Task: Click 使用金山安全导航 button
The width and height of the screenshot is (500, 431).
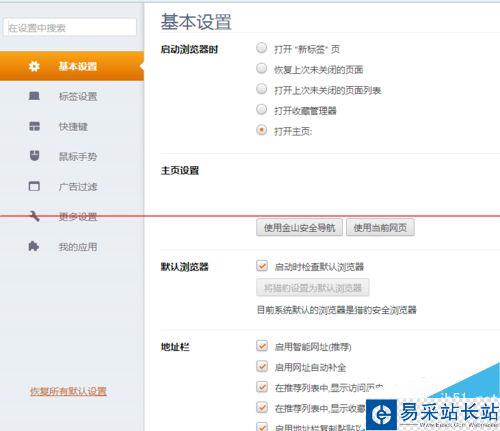Action: pyautogui.click(x=299, y=228)
